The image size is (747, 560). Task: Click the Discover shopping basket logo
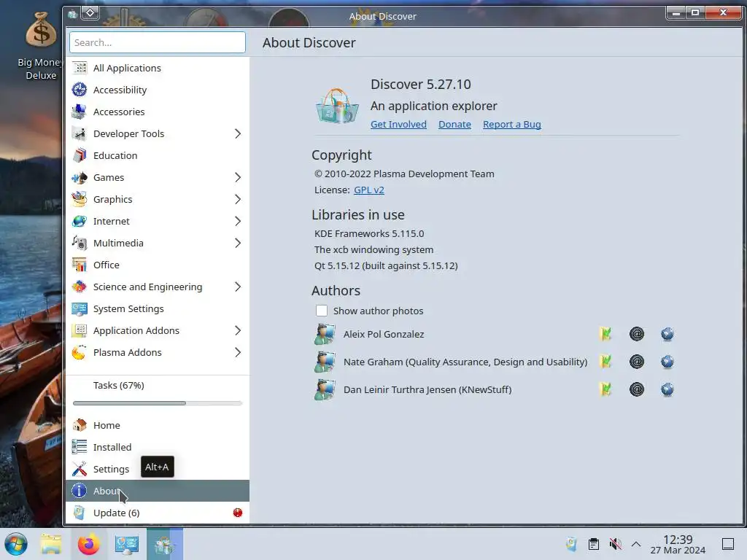337,106
